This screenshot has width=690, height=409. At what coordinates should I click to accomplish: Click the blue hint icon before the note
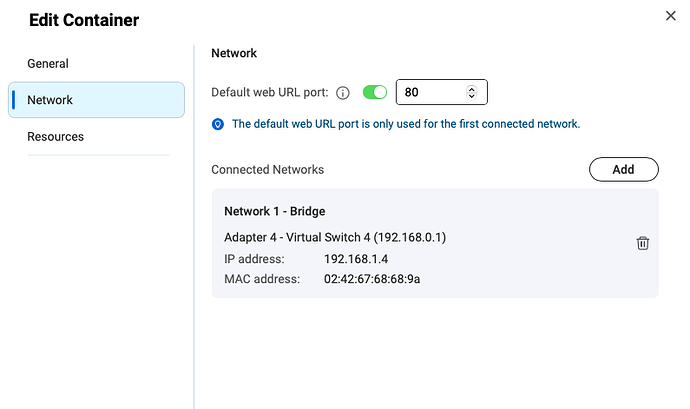tap(218, 124)
